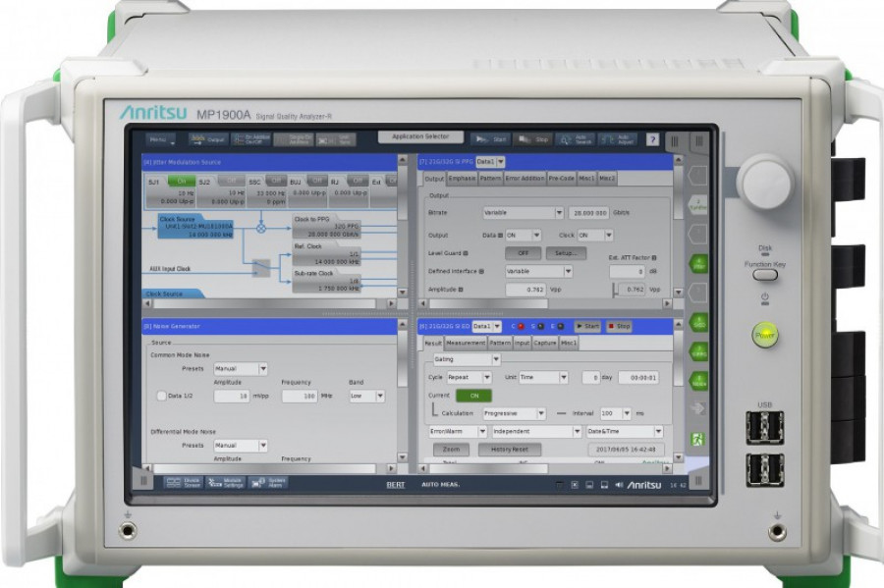This screenshot has width=884, height=588.
Task: Click the Output toolbar icon
Action: click(208, 139)
